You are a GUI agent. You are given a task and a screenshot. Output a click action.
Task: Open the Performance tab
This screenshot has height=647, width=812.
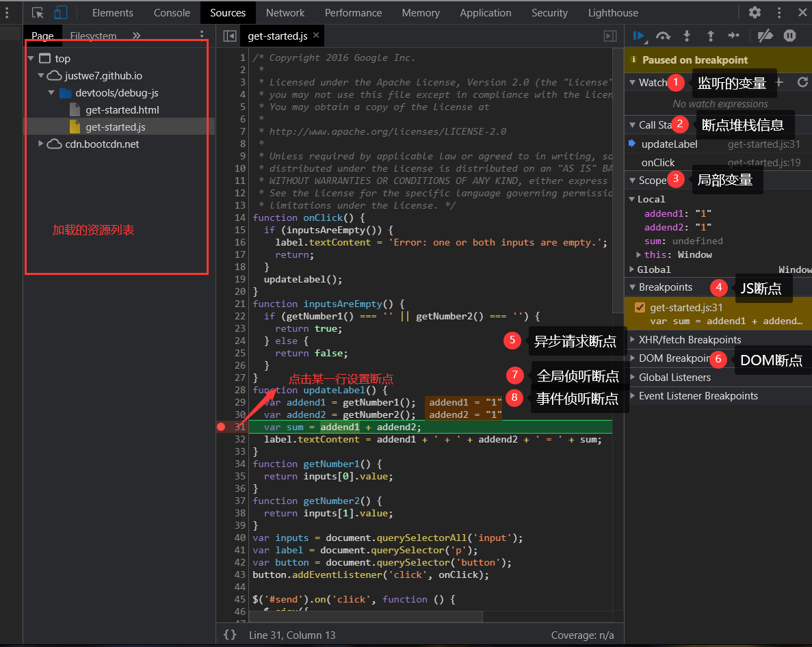click(x=353, y=12)
